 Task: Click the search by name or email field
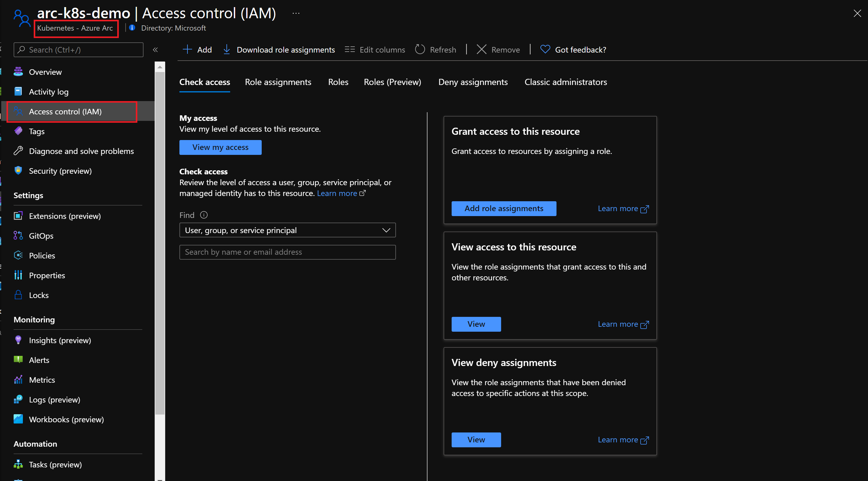point(287,252)
